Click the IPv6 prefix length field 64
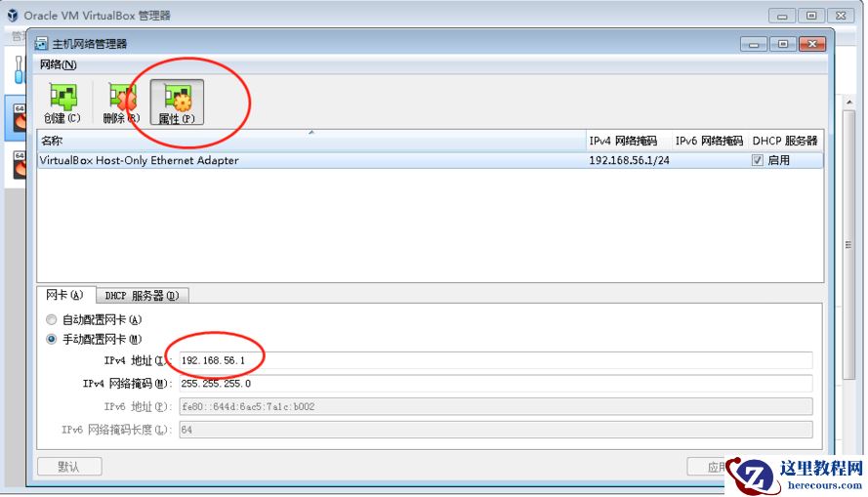The image size is (868, 497). click(495, 430)
